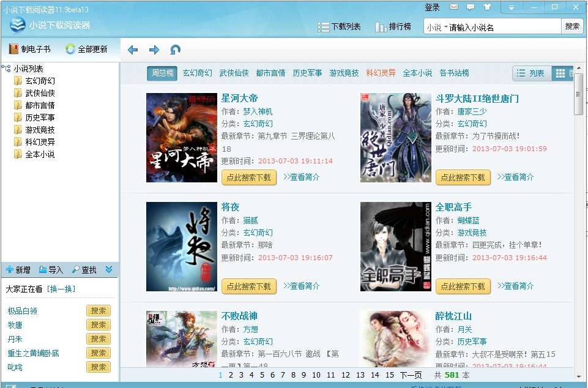Select the 武侠仙侠 category tab
This screenshot has height=388, width=588.
234,73
